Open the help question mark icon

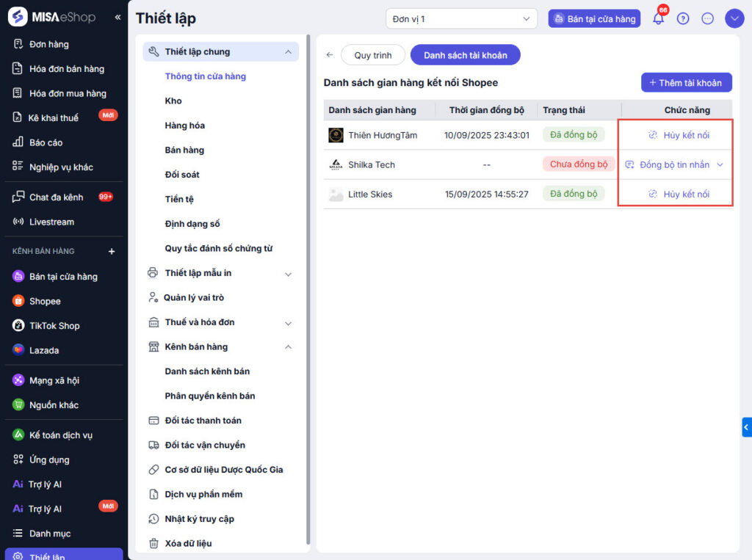(683, 19)
